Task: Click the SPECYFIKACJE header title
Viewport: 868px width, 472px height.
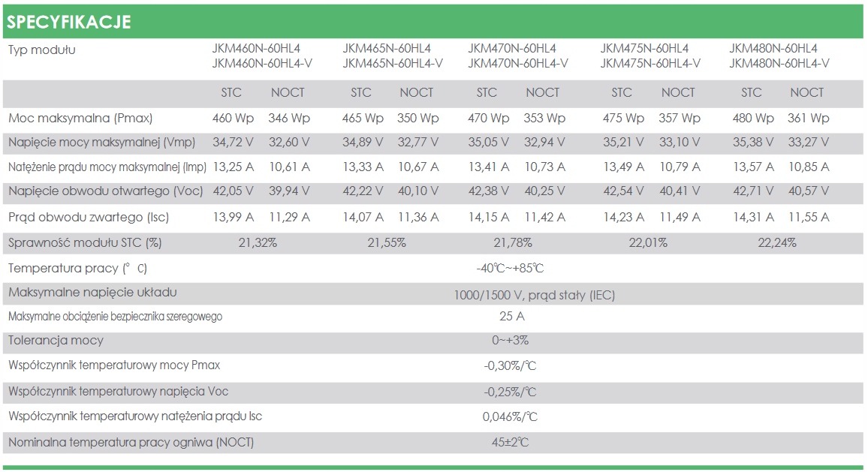Action: click(69, 22)
